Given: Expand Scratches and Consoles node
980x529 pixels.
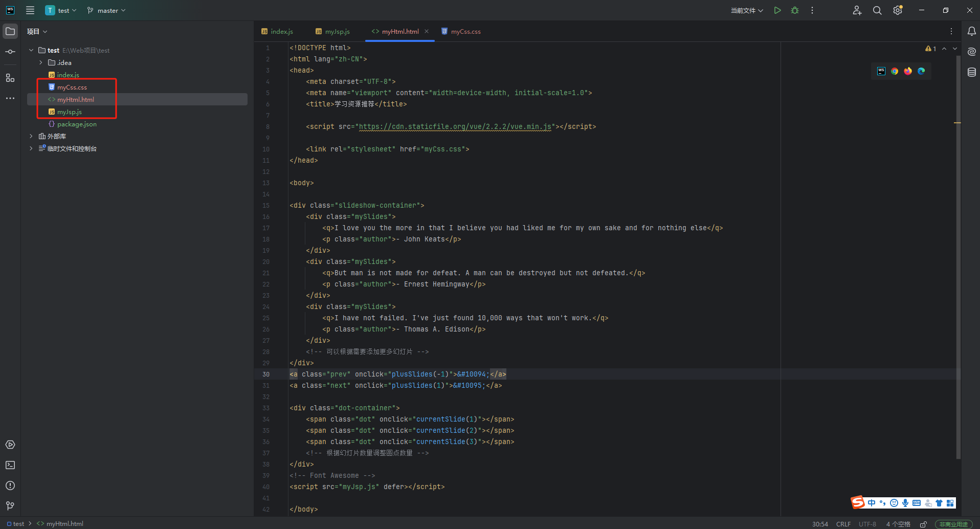Looking at the screenshot, I should point(31,148).
